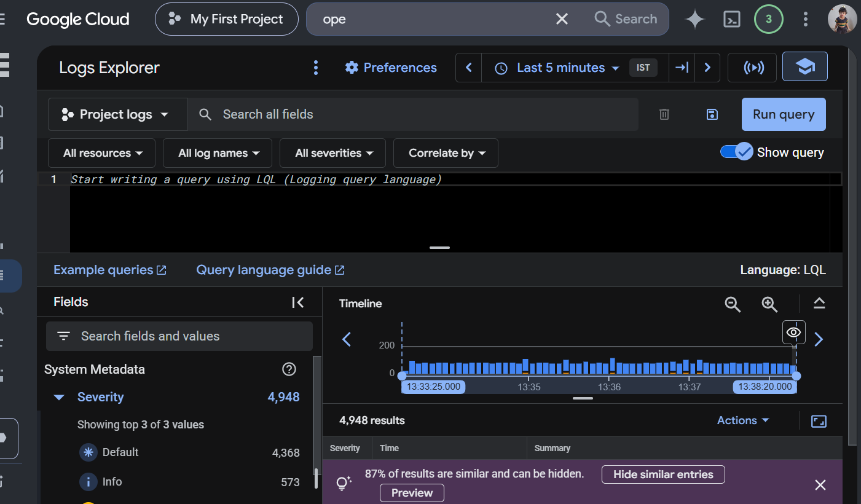Open Logs Explorer more options dots
The height and width of the screenshot is (504, 861).
pyautogui.click(x=316, y=68)
